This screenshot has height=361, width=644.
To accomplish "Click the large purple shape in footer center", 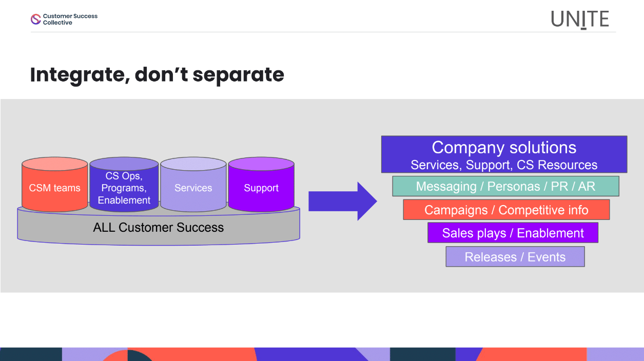I will tap(308, 354).
